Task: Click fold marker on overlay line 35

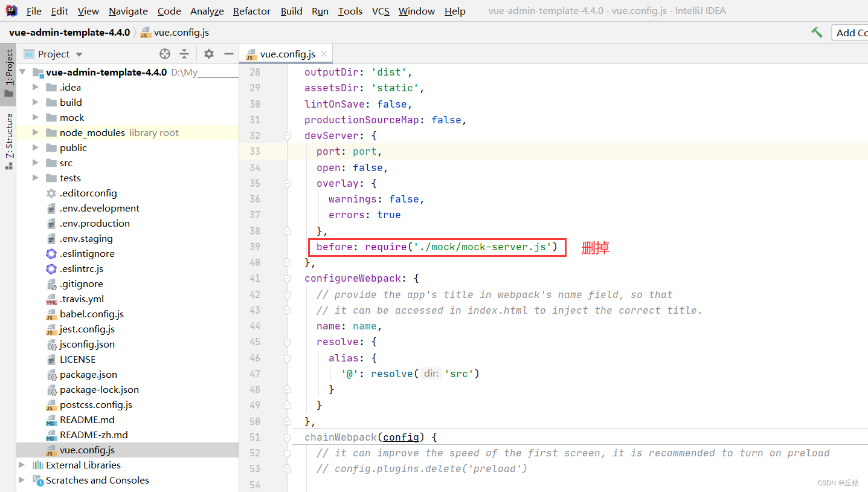Action: [x=288, y=183]
